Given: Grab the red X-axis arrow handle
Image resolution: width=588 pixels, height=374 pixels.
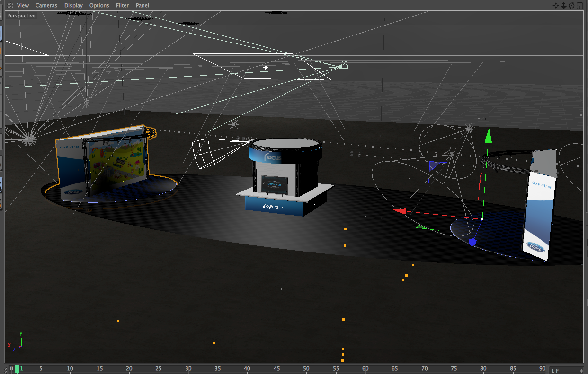Looking at the screenshot, I should pos(400,211).
